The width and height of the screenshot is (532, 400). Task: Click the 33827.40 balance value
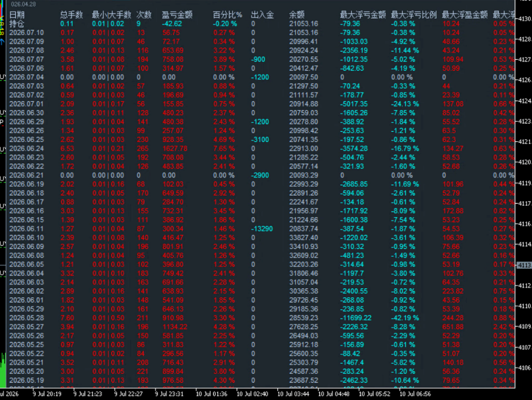click(304, 238)
